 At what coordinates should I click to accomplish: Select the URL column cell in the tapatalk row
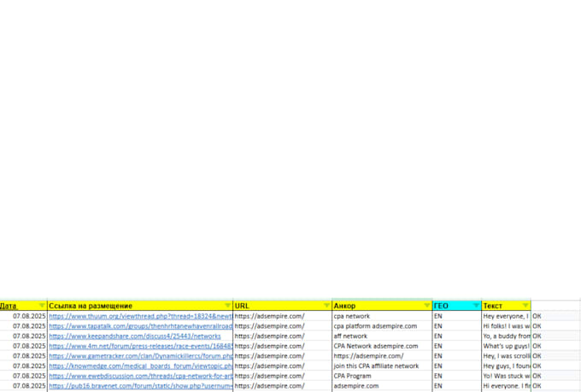[x=282, y=326]
